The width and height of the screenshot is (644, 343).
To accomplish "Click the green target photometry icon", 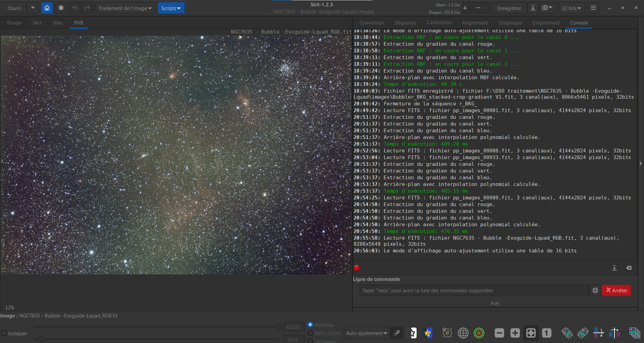I will (x=479, y=333).
